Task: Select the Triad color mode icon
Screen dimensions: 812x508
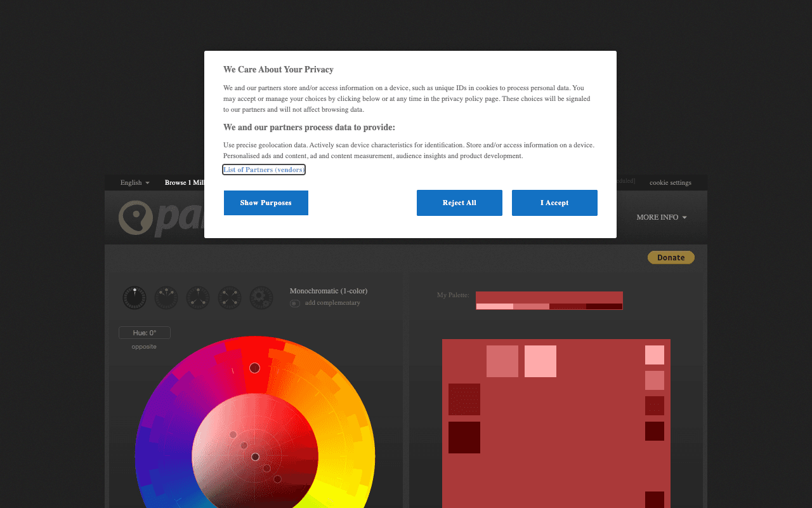Action: [x=198, y=298]
